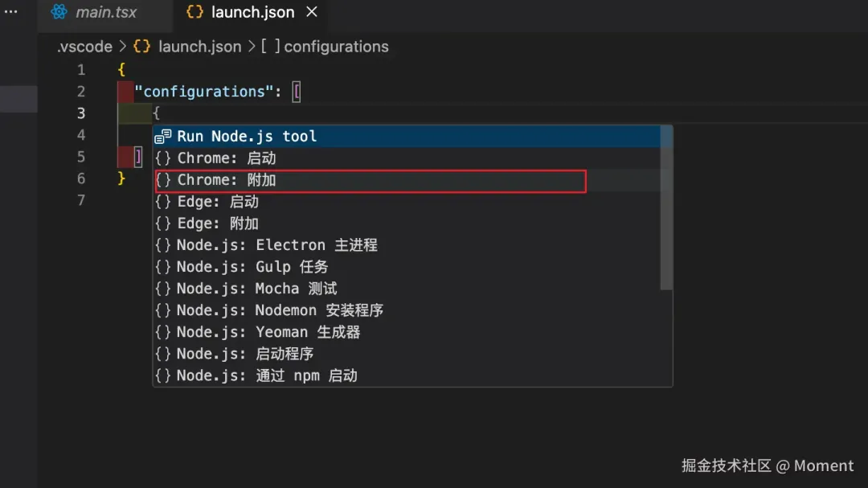The image size is (868, 488).
Task: Click the suggestion list scrollbar thumb
Action: (666, 207)
